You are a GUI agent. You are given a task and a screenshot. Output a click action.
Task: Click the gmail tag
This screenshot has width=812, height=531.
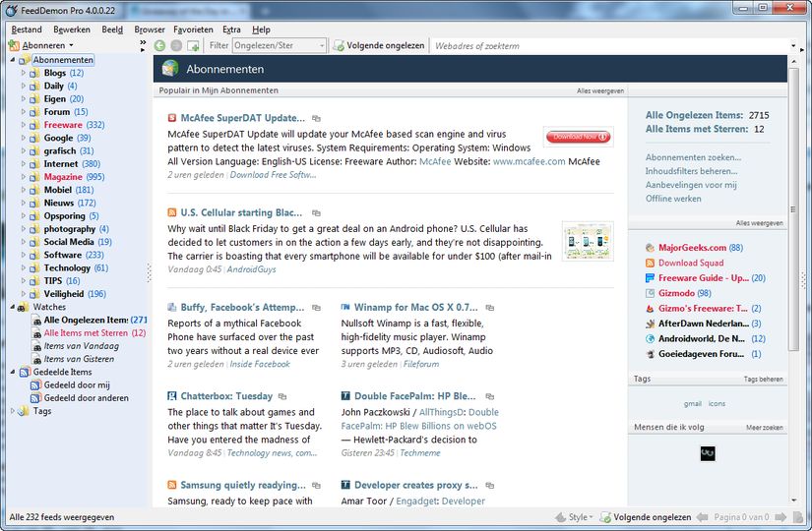tap(692, 404)
